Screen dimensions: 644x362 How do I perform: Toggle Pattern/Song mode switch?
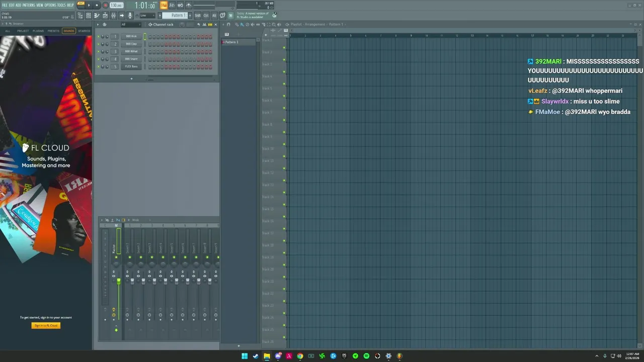(x=80, y=4)
